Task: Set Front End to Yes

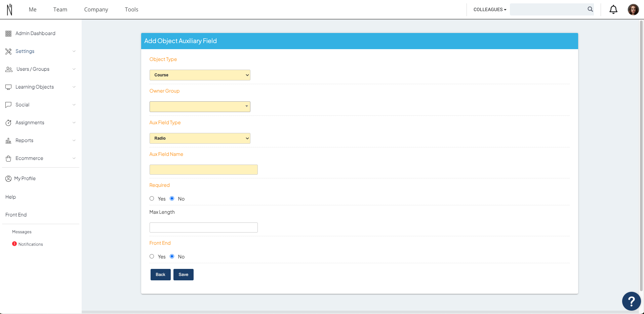Action: point(152,256)
